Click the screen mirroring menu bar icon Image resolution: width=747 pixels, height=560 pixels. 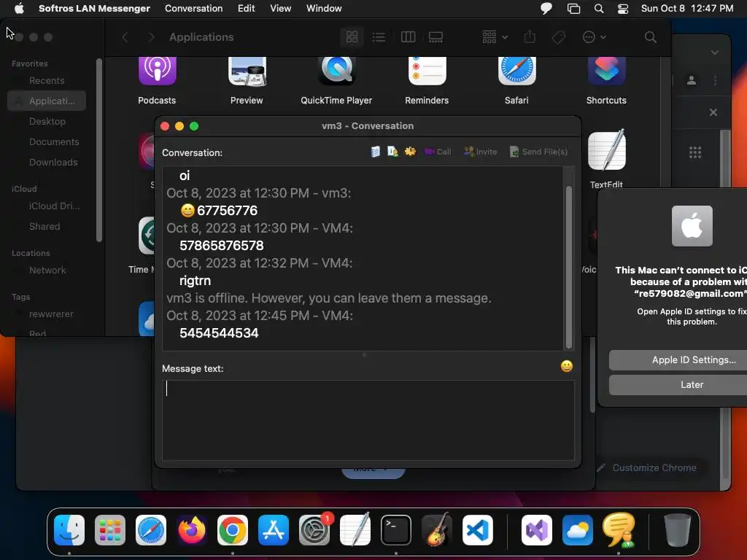573,9
